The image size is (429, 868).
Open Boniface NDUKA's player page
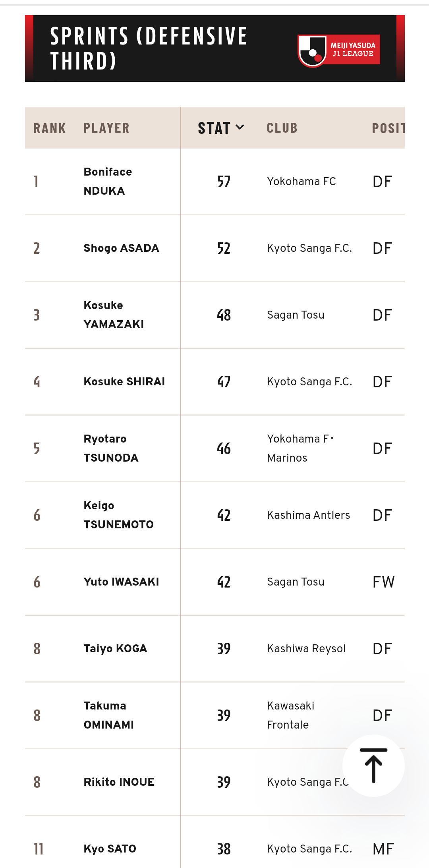point(108,181)
